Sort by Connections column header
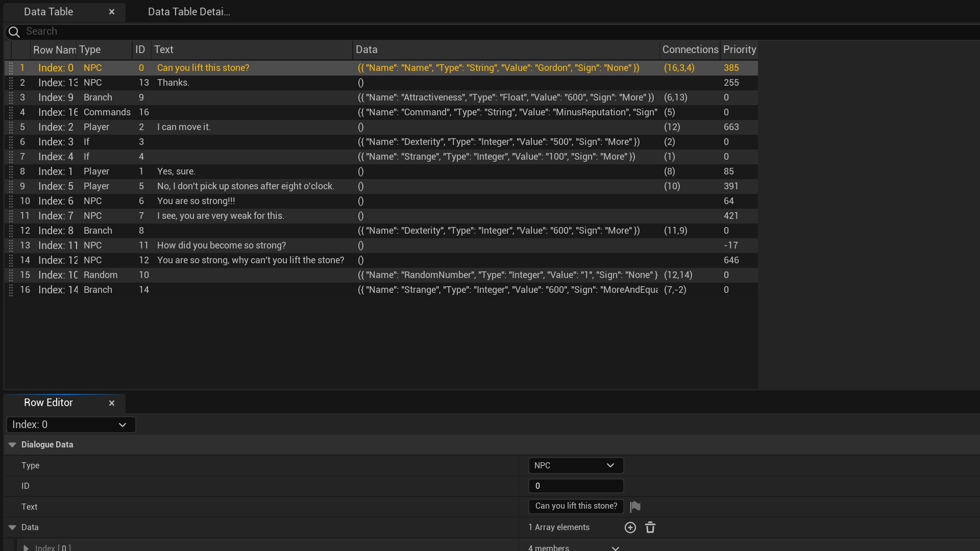Image resolution: width=980 pixels, height=551 pixels. click(690, 49)
